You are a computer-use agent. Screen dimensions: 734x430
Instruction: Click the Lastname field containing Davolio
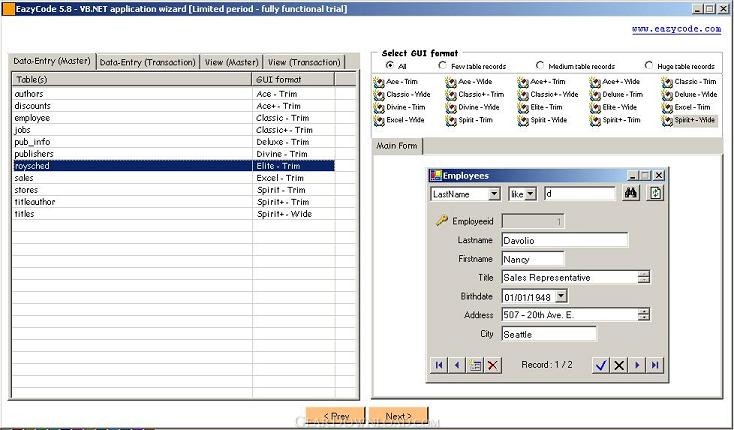pos(565,241)
